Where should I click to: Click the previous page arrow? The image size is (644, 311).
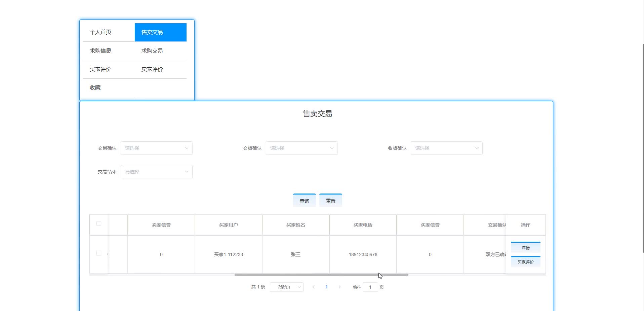click(x=314, y=287)
